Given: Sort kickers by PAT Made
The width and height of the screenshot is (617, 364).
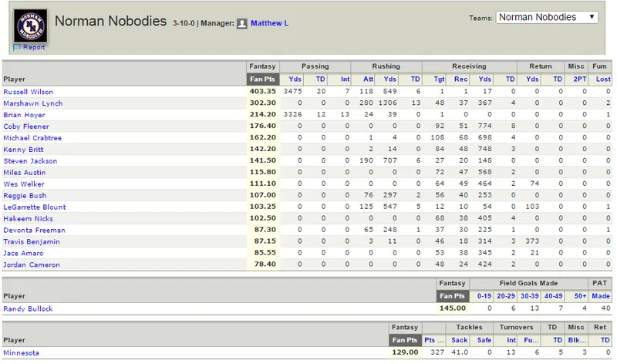Looking at the screenshot, I should click(x=601, y=296).
